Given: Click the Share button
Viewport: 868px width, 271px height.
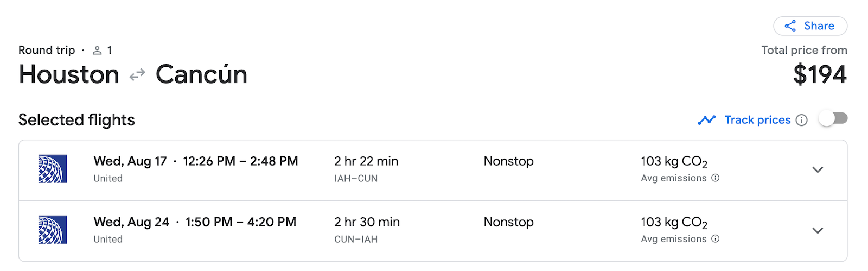Looking at the screenshot, I should (810, 26).
